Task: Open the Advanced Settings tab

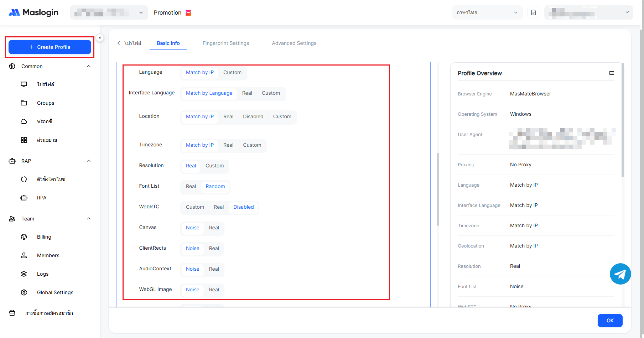Action: [294, 43]
